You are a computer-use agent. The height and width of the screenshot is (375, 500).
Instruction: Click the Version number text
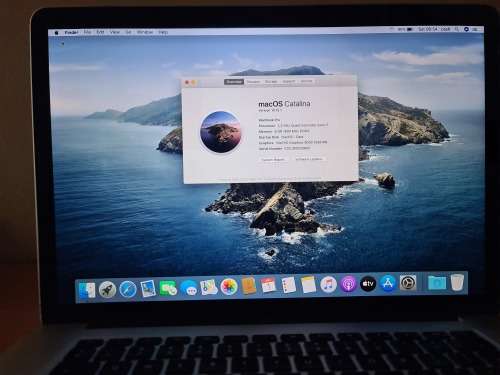(271, 110)
